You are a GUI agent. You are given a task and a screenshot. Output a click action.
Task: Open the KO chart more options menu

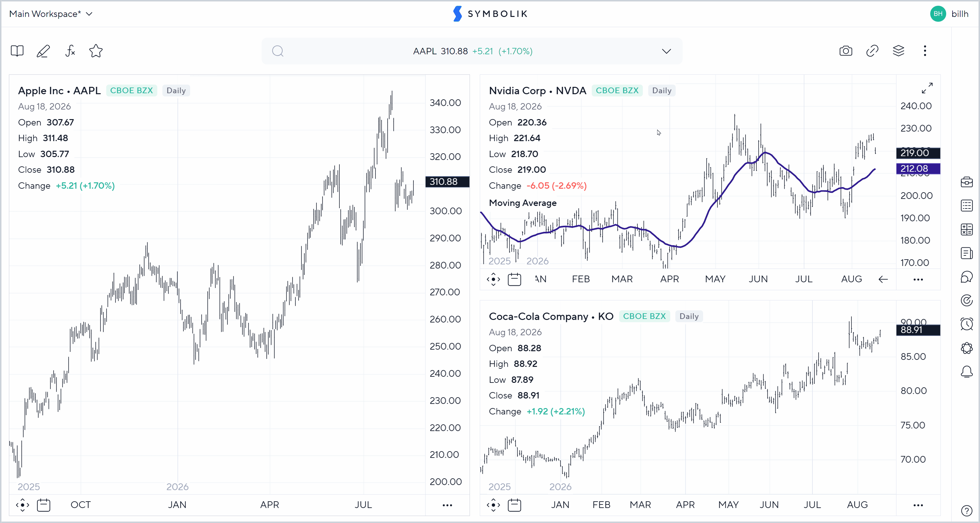coord(918,505)
